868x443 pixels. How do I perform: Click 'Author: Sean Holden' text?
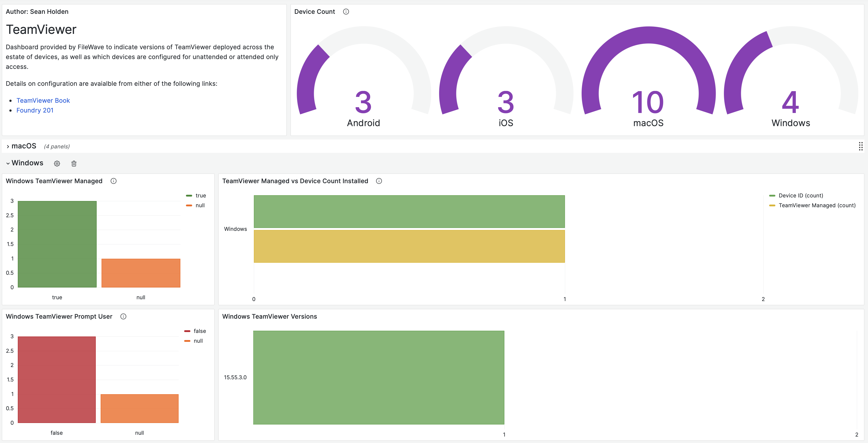[x=37, y=12]
